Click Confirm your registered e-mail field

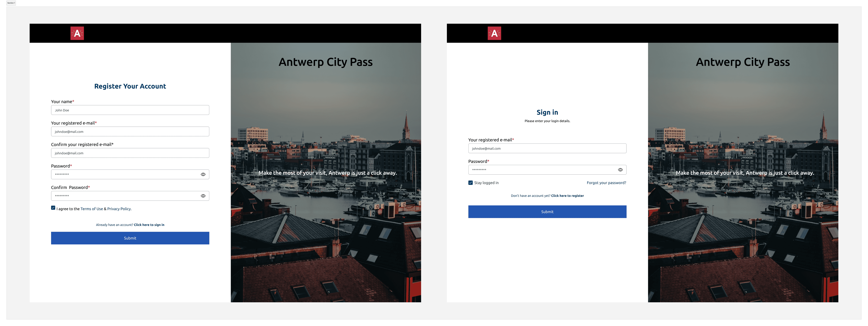point(130,153)
